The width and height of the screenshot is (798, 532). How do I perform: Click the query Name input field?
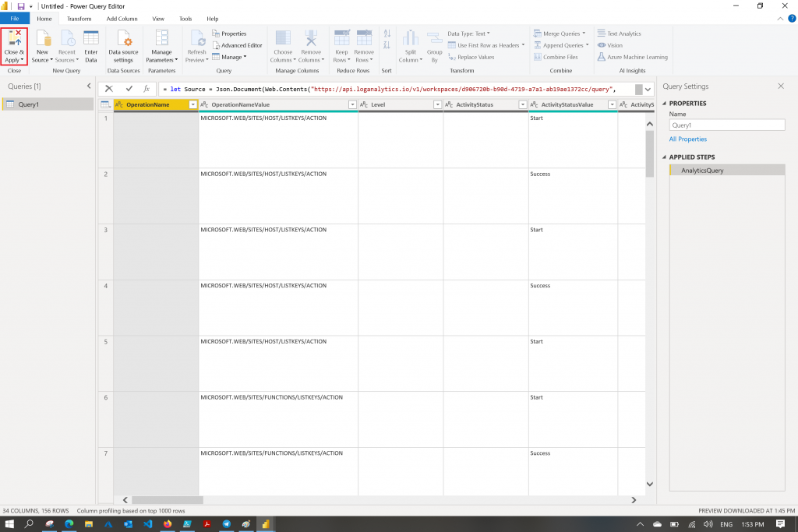(726, 125)
